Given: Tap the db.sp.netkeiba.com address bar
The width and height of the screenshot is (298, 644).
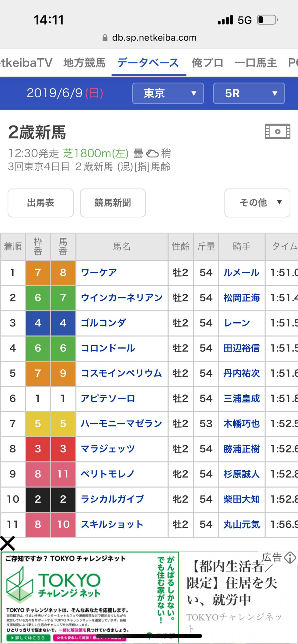Looking at the screenshot, I should [154, 38].
